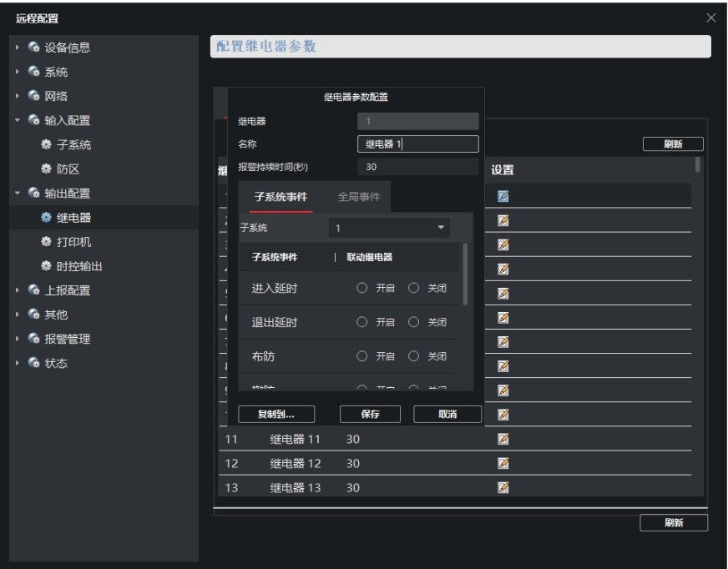Open edit settings icon for relay 12

point(503,463)
